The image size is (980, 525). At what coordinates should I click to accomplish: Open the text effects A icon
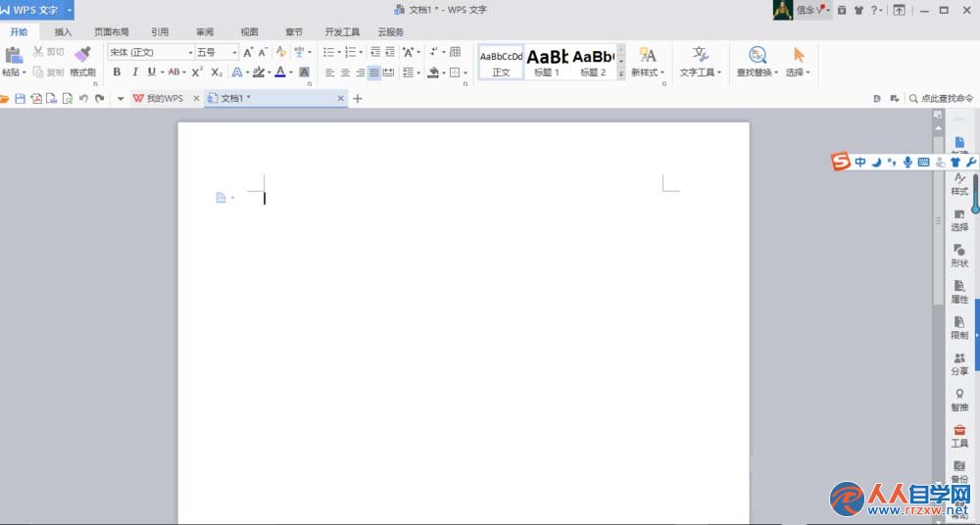pyautogui.click(x=237, y=72)
